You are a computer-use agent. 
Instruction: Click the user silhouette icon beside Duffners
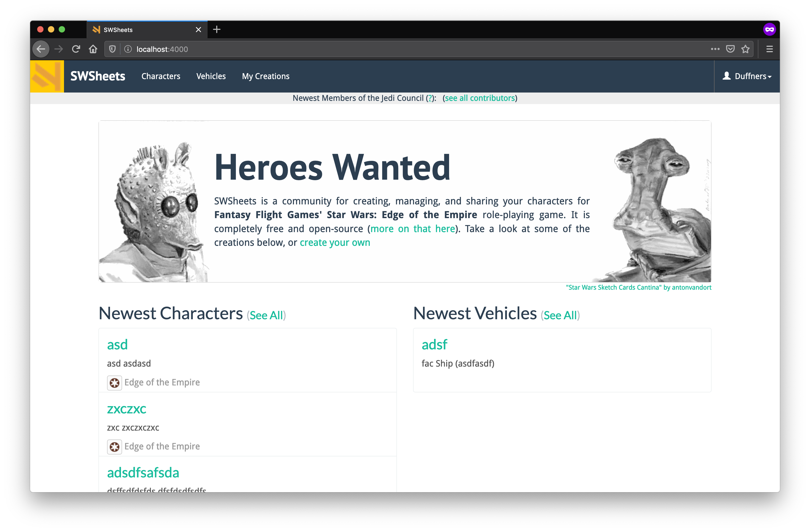point(727,76)
